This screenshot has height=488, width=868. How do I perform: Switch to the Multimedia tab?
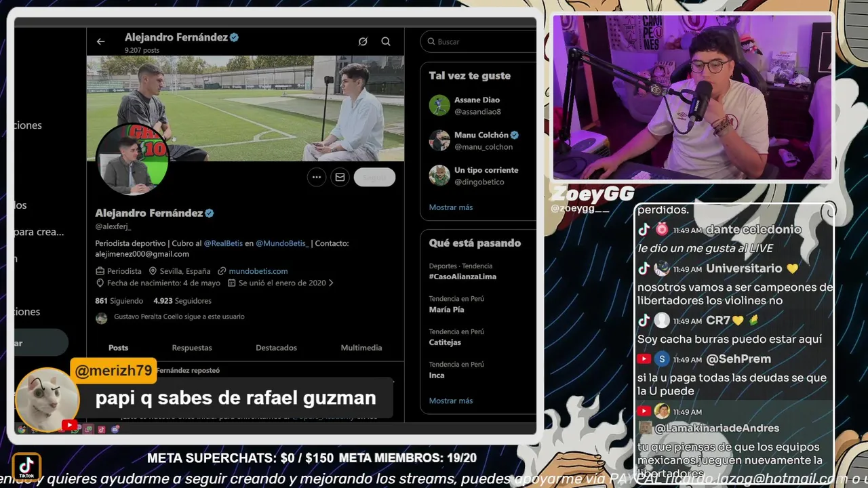click(361, 348)
